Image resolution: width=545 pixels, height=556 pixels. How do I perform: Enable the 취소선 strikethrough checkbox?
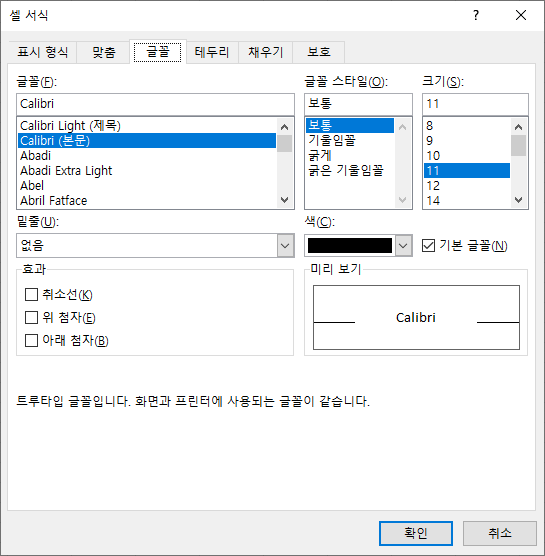(31, 294)
